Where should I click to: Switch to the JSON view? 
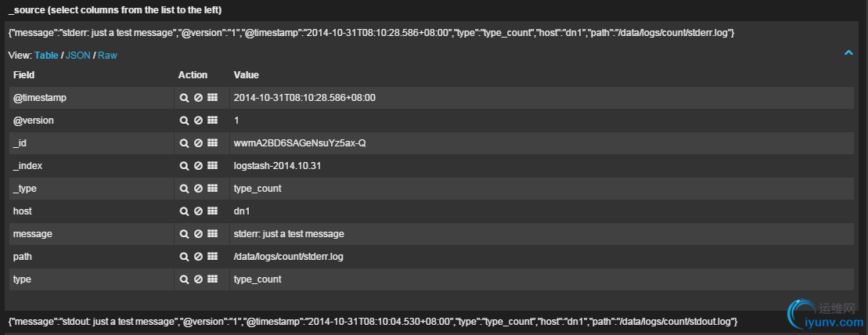click(77, 56)
